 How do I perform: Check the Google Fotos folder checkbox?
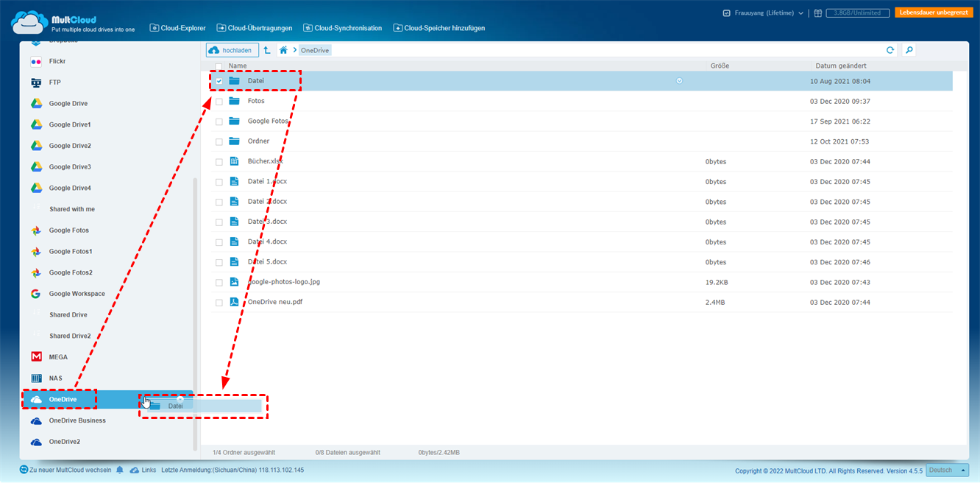click(219, 121)
